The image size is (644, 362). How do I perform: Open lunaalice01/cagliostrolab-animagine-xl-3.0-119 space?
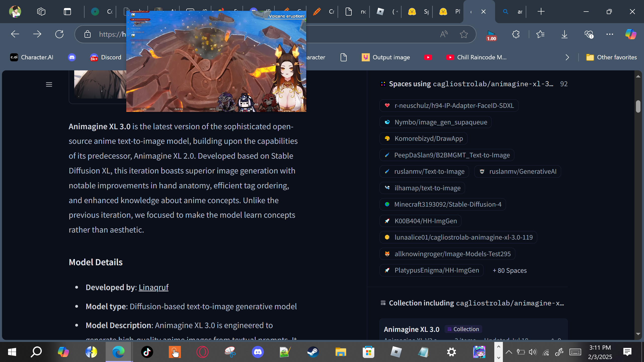[458, 237]
